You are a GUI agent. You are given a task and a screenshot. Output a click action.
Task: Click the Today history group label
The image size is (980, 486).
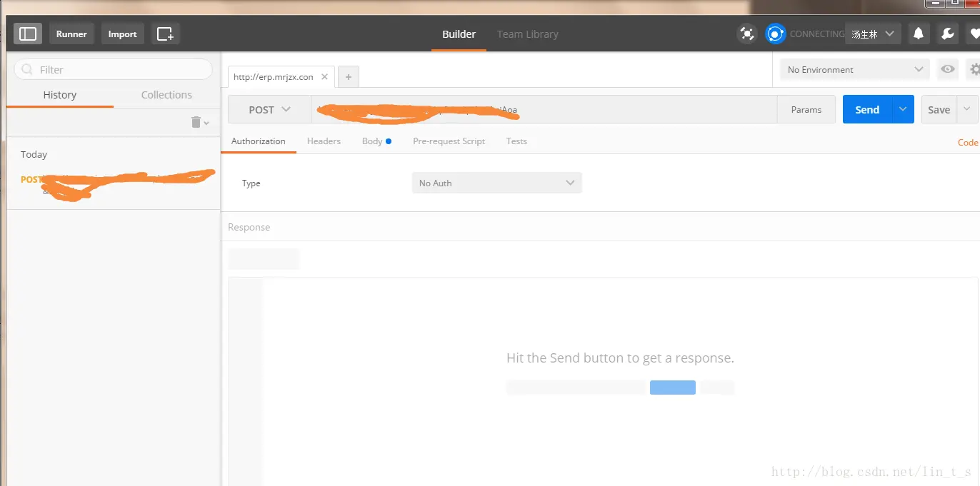pos(34,154)
